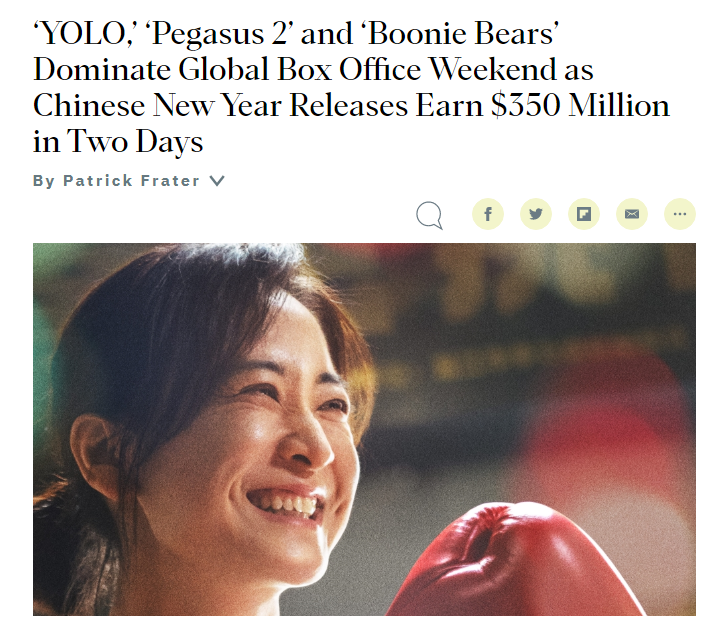Click 'YOLO' in the headline
This screenshot has width=707, height=623.
pos(83,34)
